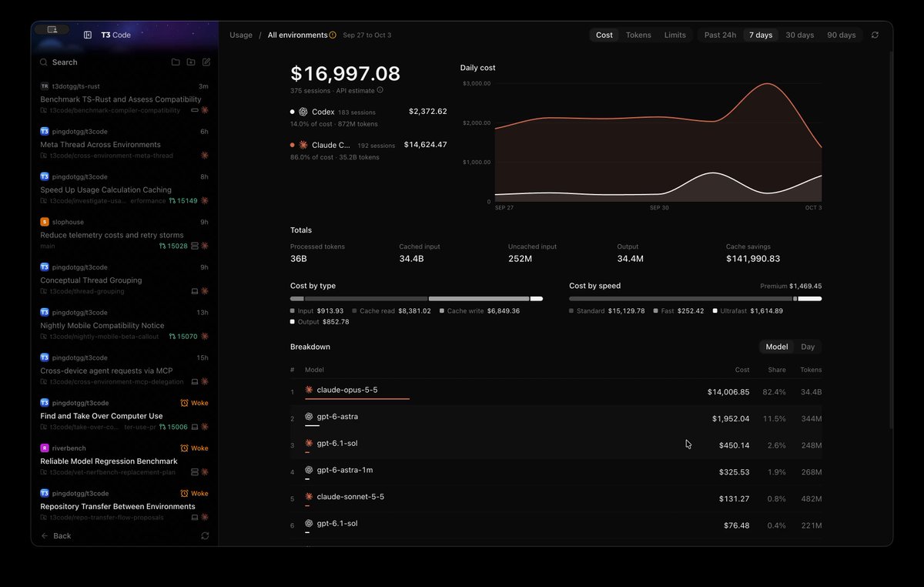Screen dimensions: 924x587
Task: Switch to the Limits view
Action: [x=675, y=35]
